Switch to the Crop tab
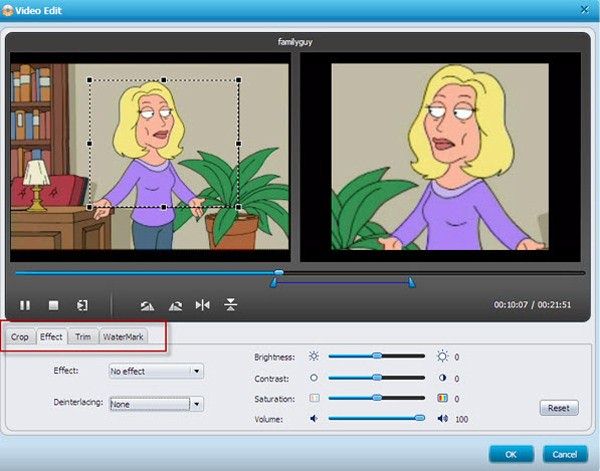The width and height of the screenshot is (600, 471). 20,337
